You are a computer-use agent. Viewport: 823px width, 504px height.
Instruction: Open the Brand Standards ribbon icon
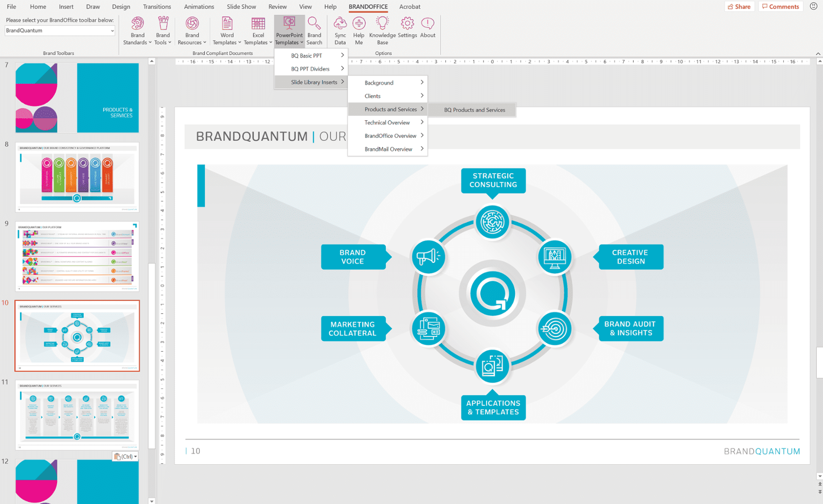click(x=137, y=24)
